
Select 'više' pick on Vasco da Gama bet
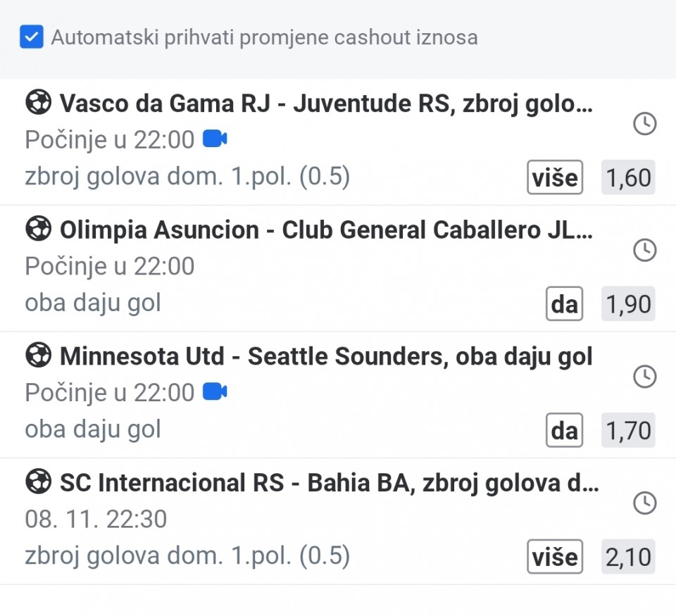click(x=555, y=177)
